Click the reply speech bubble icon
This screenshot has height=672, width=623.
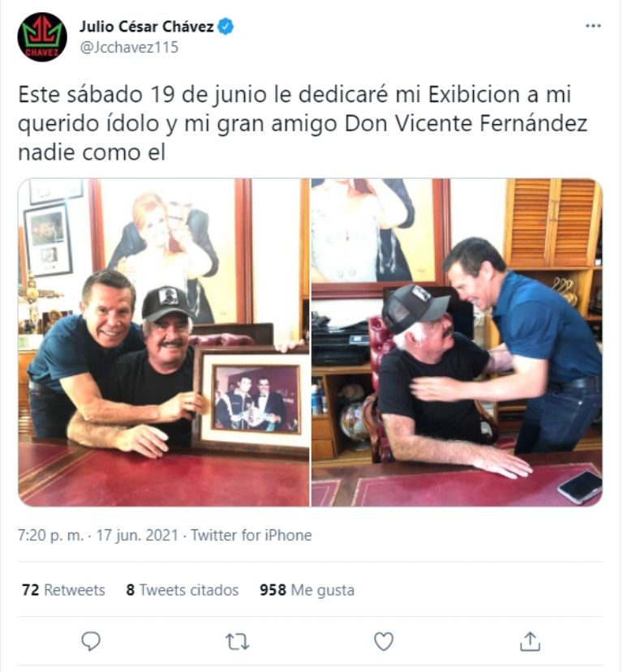pos(91,641)
